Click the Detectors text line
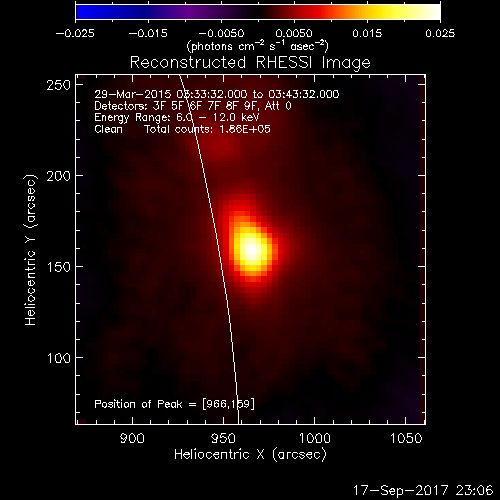This screenshot has height=500, width=500. [193, 106]
